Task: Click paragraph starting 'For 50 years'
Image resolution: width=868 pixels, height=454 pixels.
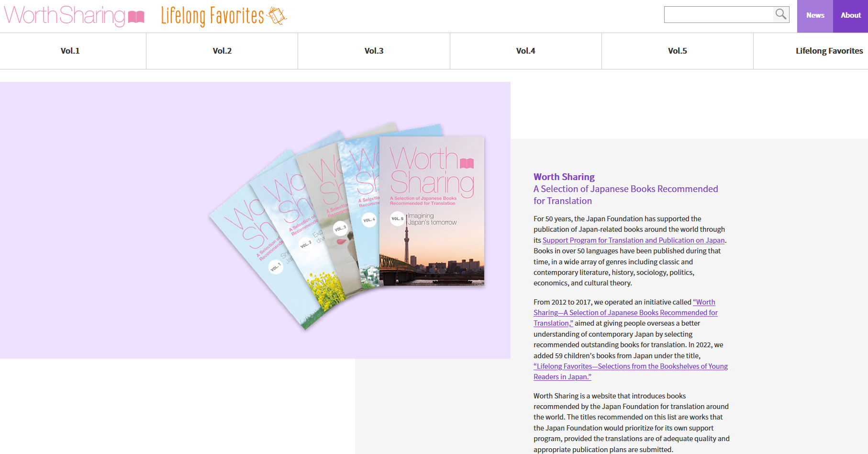Action: [630, 251]
